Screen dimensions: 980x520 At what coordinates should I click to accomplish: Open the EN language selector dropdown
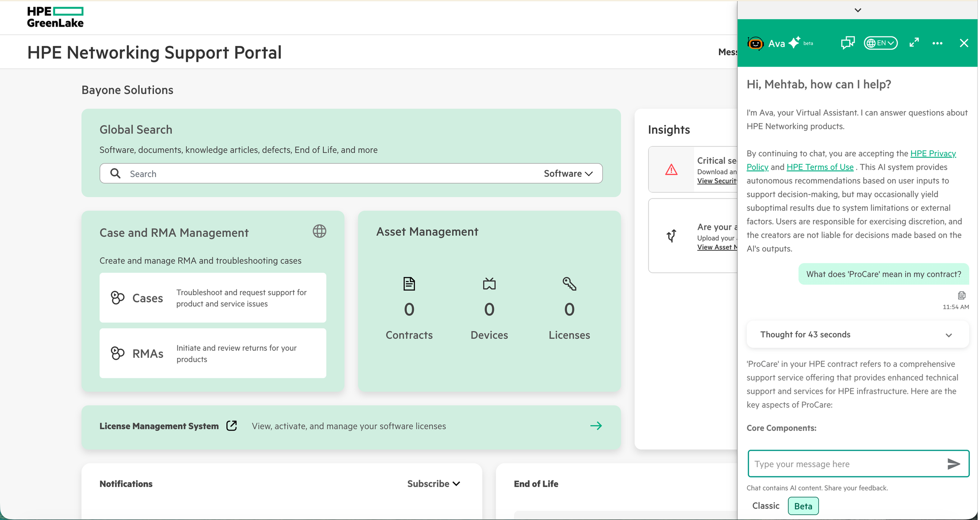click(880, 43)
